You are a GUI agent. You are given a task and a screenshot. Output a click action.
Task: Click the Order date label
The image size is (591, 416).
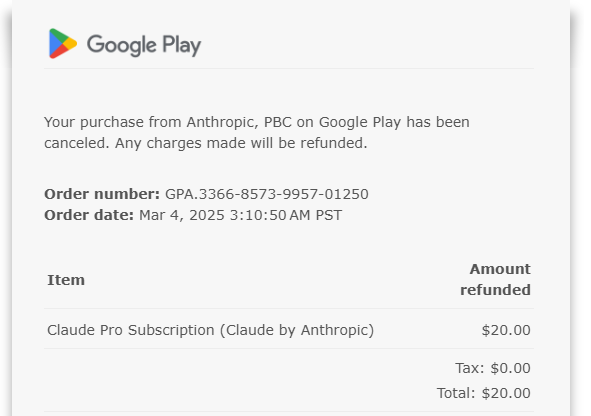89,215
